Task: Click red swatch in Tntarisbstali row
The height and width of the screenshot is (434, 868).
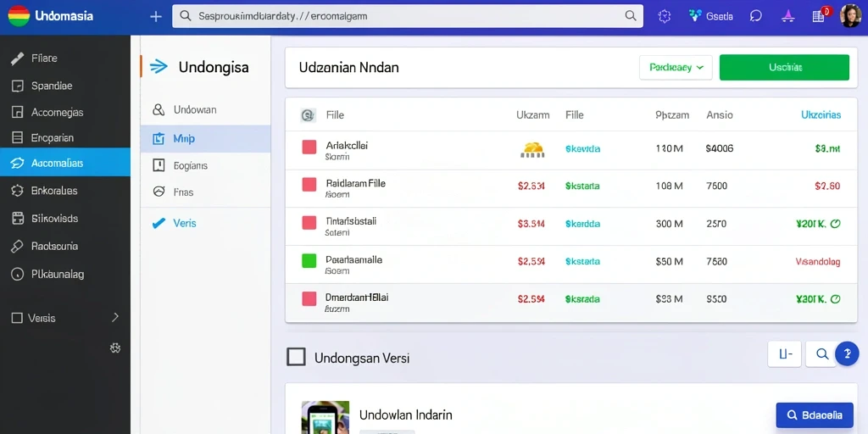Action: click(x=309, y=223)
